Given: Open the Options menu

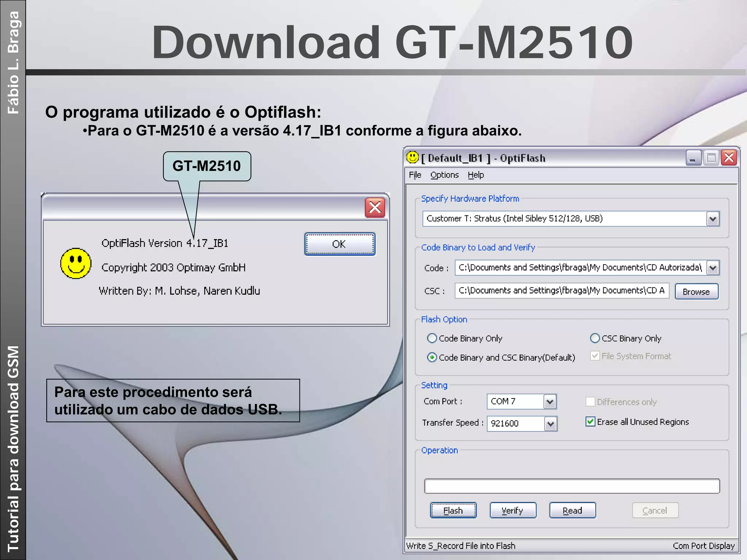Looking at the screenshot, I should point(444,175).
